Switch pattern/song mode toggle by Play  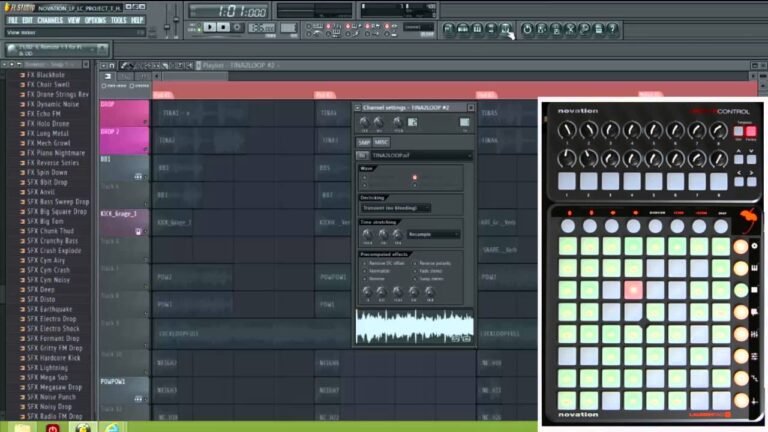[197, 27]
